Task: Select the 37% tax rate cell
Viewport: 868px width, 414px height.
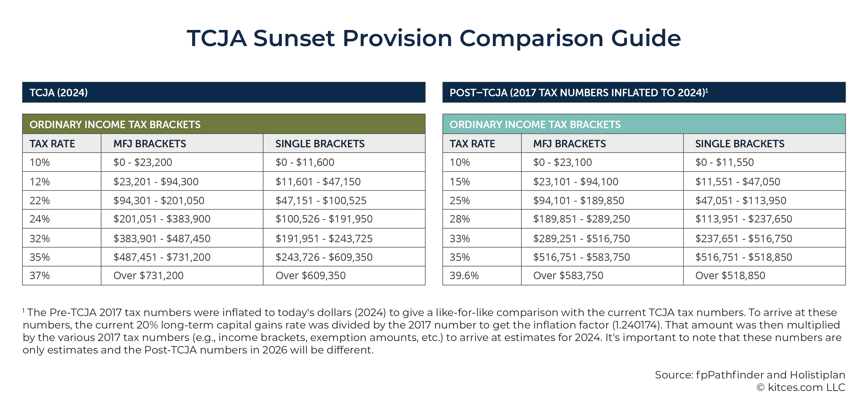Action: click(62, 276)
